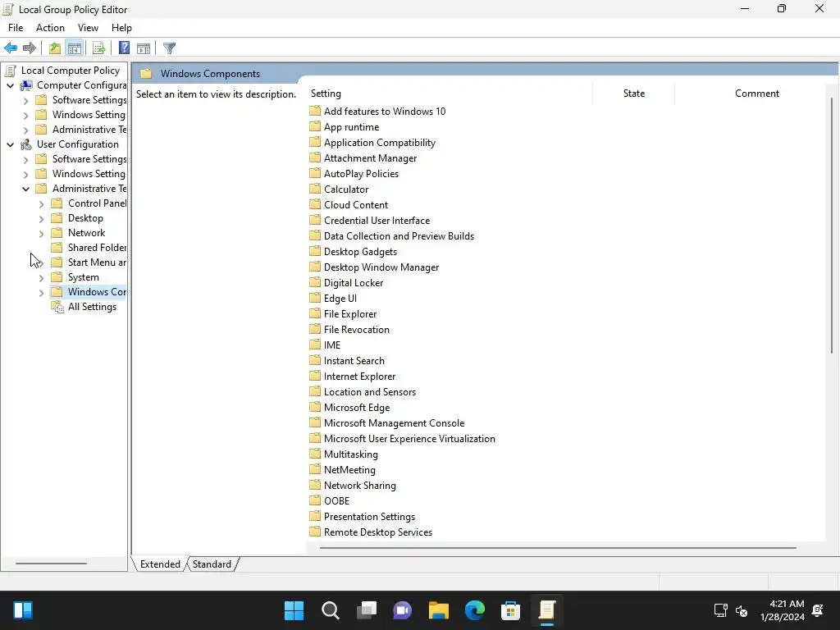The width and height of the screenshot is (840, 630).
Task: Expand Desktop tree node
Action: click(x=41, y=218)
